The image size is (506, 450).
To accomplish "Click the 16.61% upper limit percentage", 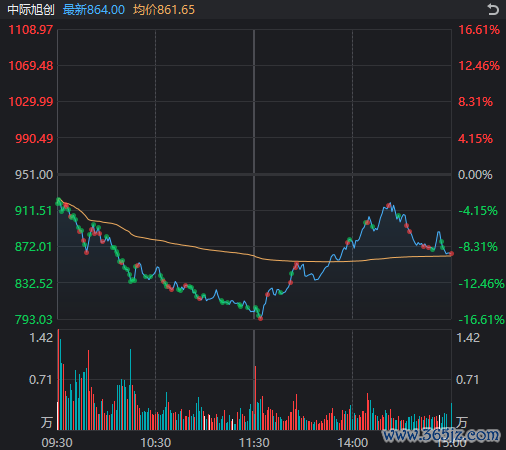I will (x=479, y=30).
